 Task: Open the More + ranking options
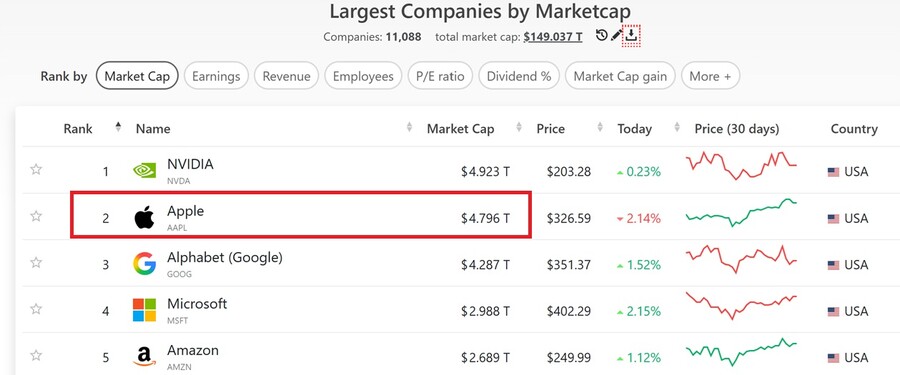[711, 76]
